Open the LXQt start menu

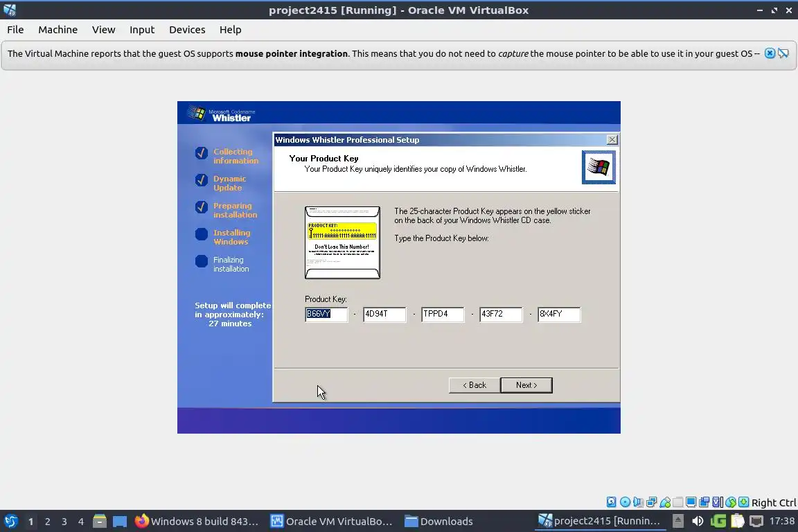[x=10, y=522]
